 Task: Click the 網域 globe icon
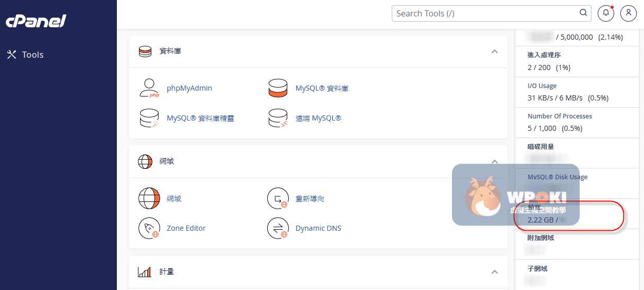(149, 198)
